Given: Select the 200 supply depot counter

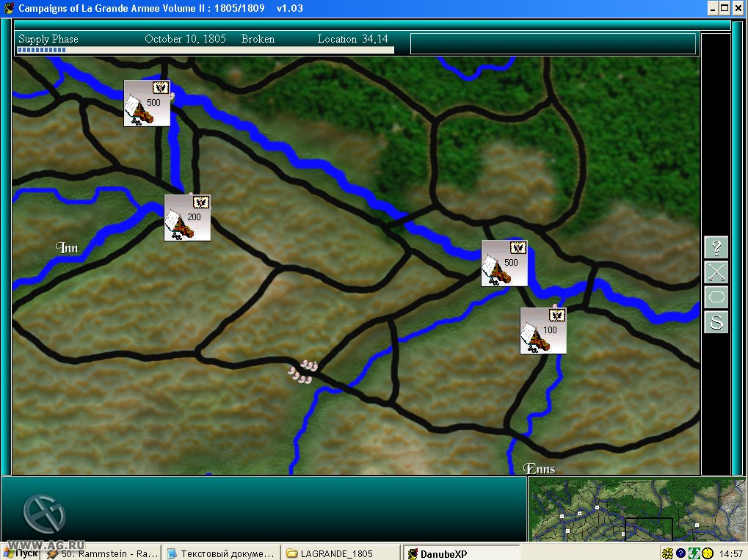Looking at the screenshot, I should pos(187,217).
